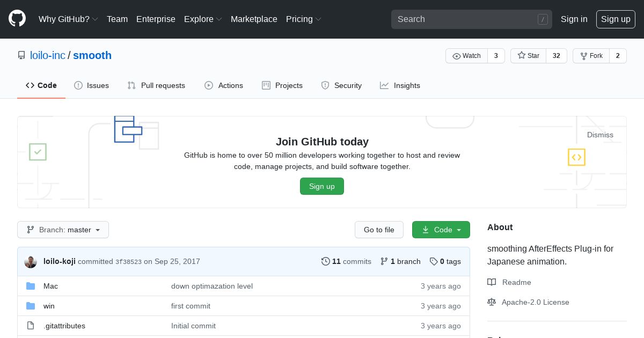Viewport: 644px width, 338px height.
Task: Open the smooth repository link
Action: (92, 55)
